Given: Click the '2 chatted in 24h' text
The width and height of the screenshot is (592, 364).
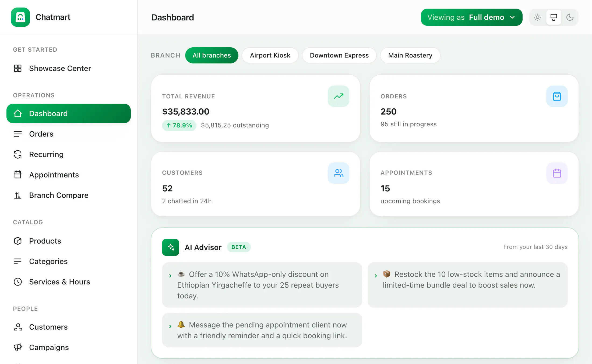Looking at the screenshot, I should pyautogui.click(x=187, y=201).
